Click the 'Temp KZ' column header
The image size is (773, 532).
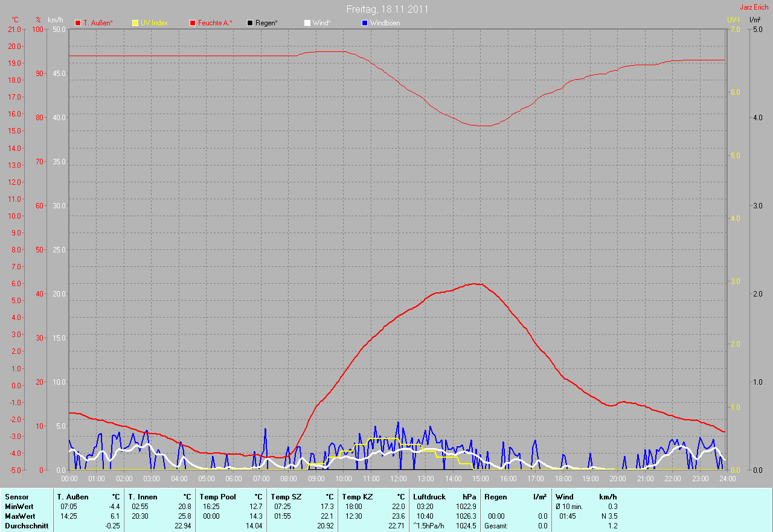pos(357,497)
